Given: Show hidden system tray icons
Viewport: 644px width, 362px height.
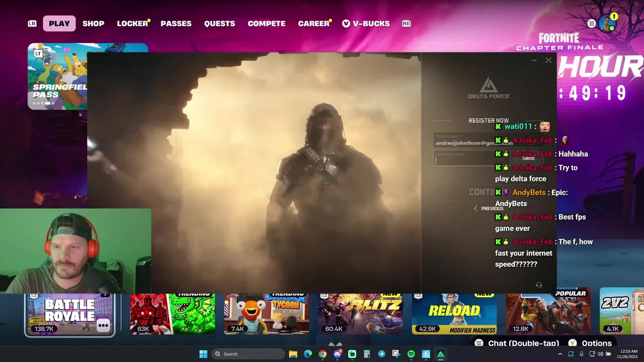Looking at the screenshot, I should click(560, 354).
